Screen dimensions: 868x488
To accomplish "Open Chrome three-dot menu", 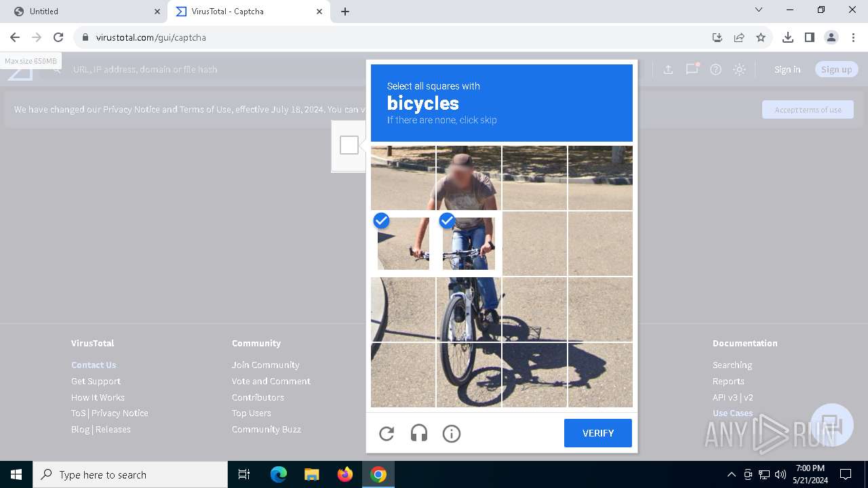I will 853,37.
